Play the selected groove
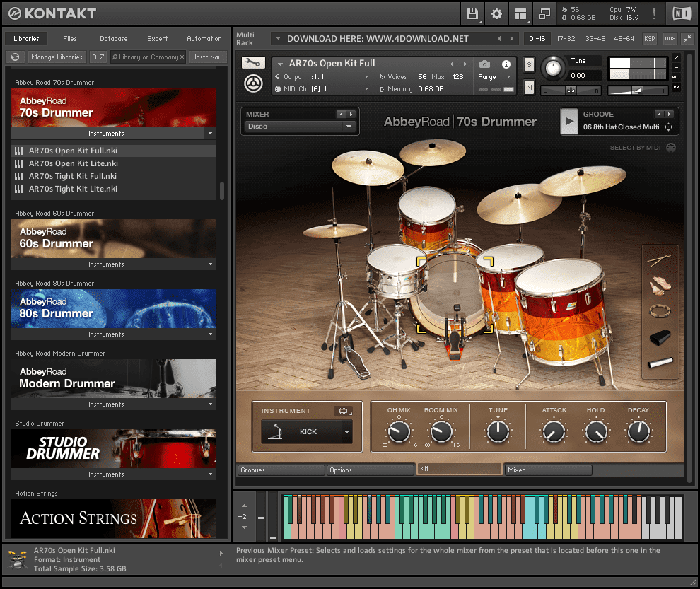700x589 pixels. (x=569, y=121)
